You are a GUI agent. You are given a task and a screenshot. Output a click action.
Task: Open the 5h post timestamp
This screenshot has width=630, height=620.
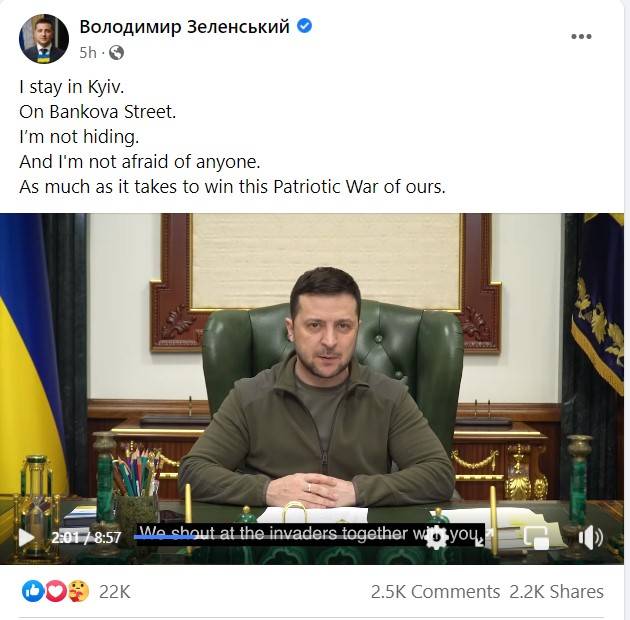(88, 53)
